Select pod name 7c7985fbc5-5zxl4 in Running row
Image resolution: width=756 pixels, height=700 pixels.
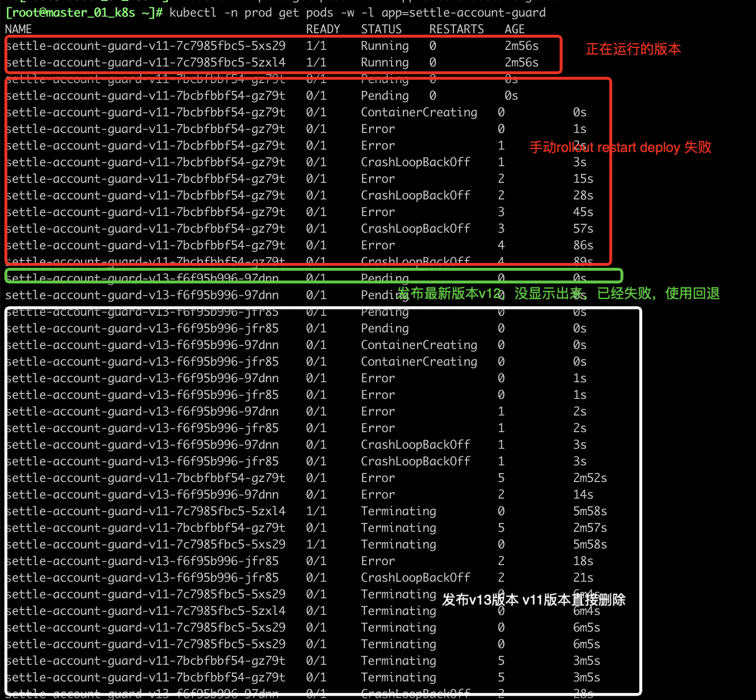tap(146, 63)
